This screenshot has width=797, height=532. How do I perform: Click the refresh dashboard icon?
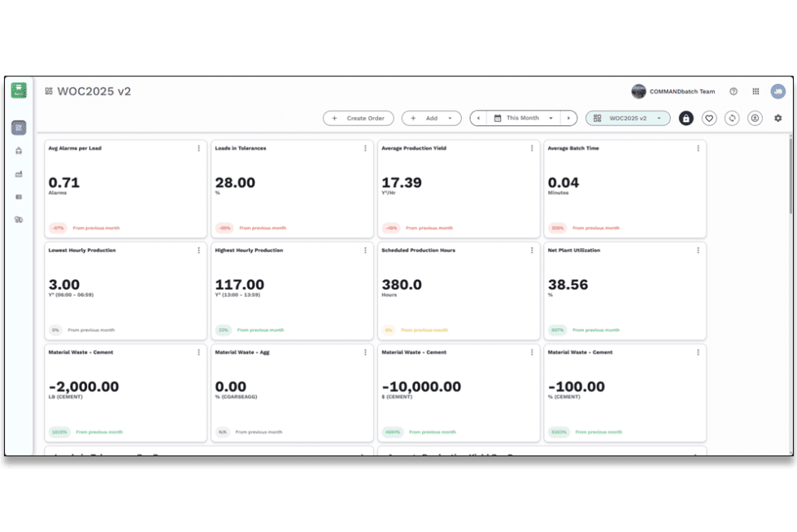732,118
